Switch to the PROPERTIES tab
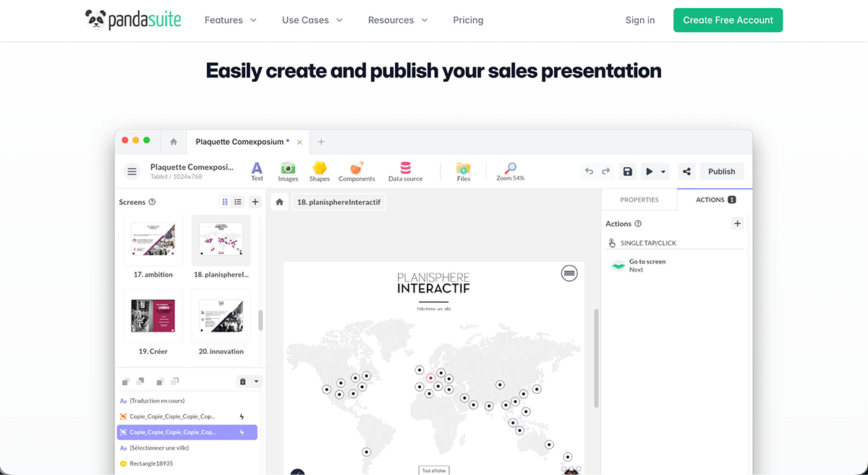 (639, 200)
